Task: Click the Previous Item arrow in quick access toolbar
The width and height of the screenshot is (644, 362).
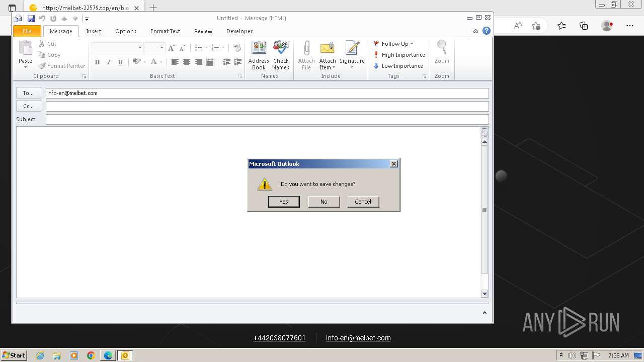Action: click(64, 19)
